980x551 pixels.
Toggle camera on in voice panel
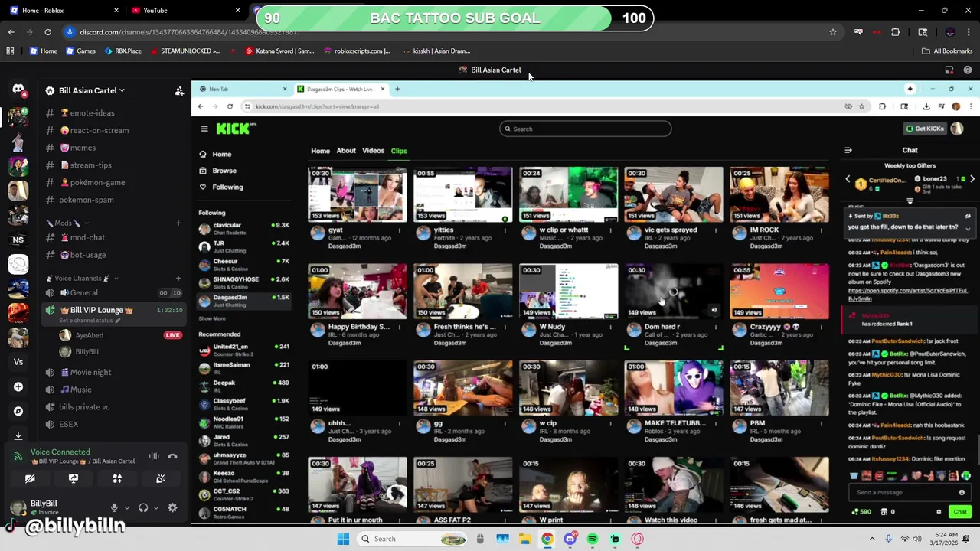(x=30, y=479)
